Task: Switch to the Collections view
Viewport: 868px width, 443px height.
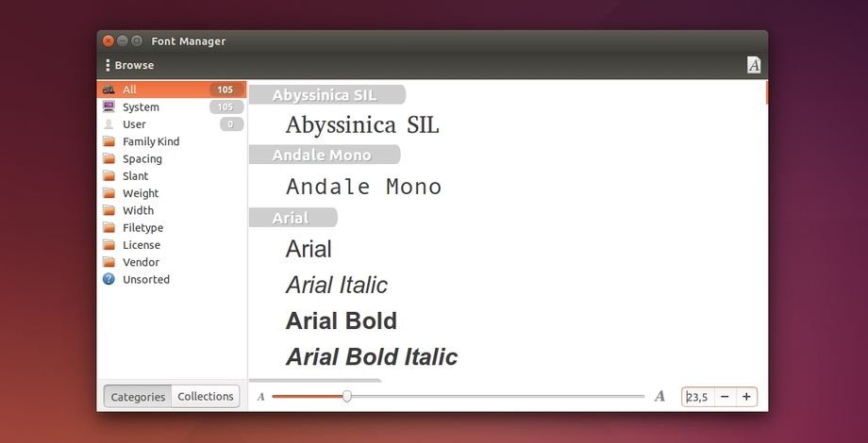Action: 206,397
